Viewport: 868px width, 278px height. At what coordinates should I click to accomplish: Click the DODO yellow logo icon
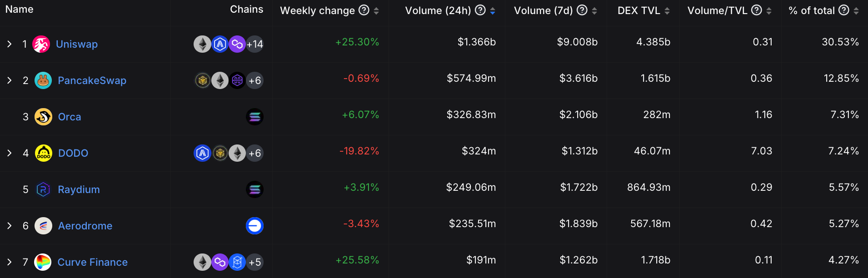[44, 153]
